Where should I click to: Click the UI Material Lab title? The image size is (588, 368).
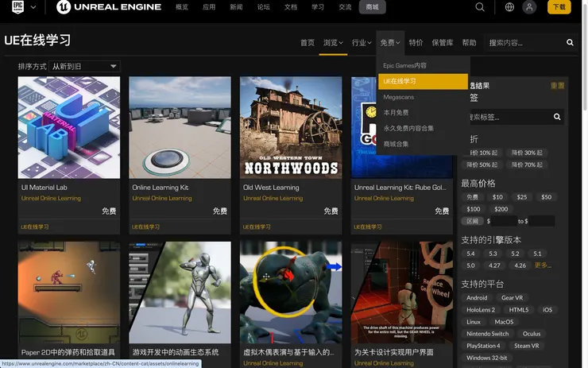44,188
